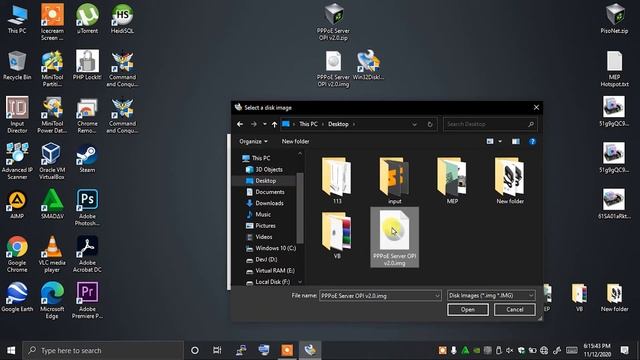Select the Steam desktop shortcut

(x=87, y=159)
